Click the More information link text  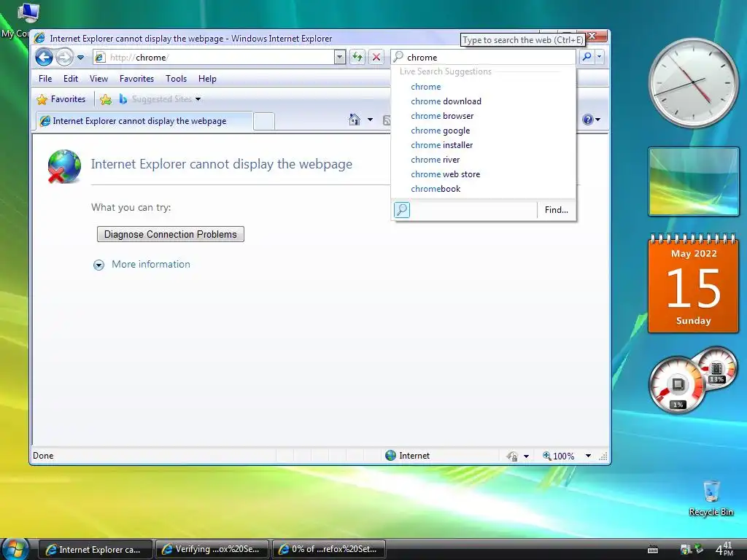pyautogui.click(x=150, y=264)
